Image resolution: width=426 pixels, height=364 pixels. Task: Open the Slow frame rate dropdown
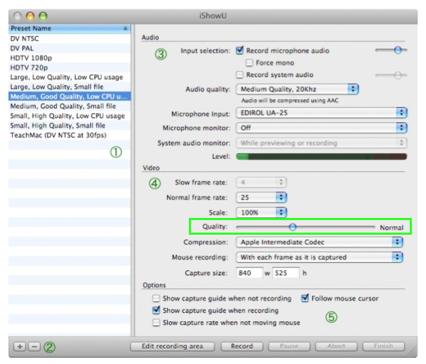(261, 182)
